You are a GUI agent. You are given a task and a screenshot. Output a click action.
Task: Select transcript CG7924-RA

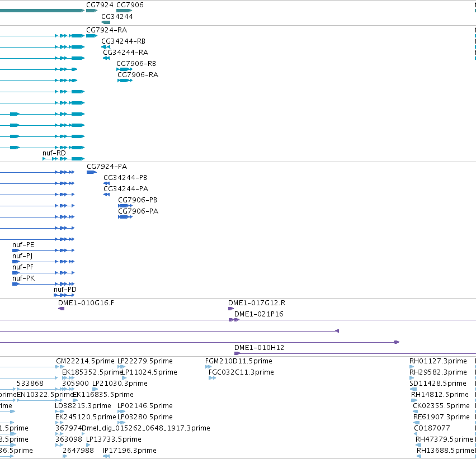click(92, 36)
